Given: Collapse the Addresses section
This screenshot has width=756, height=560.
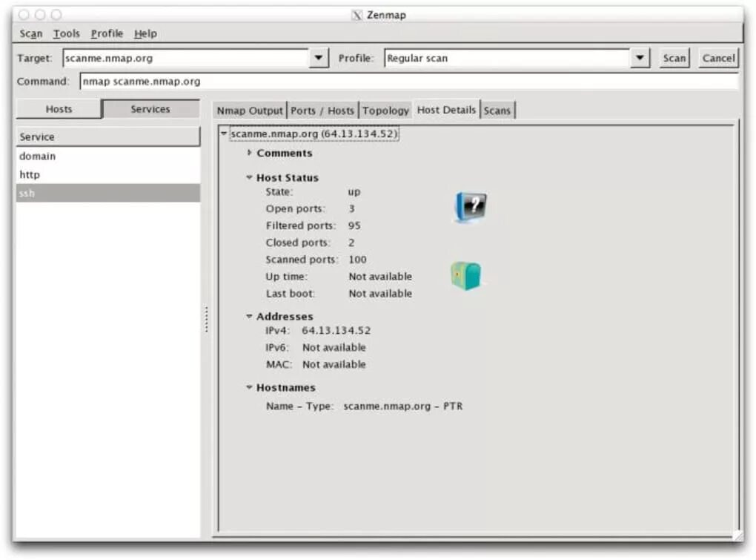Looking at the screenshot, I should (x=249, y=316).
